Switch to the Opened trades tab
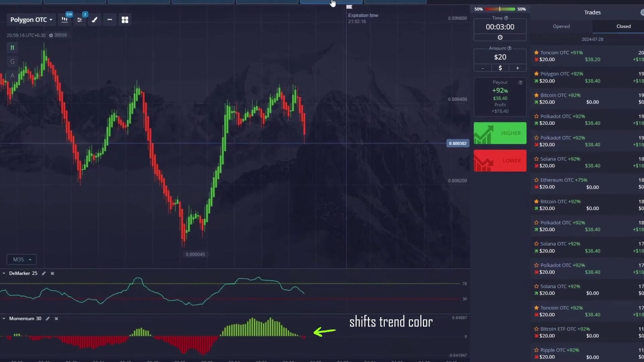Viewport: 644px width, 362px height. [561, 26]
